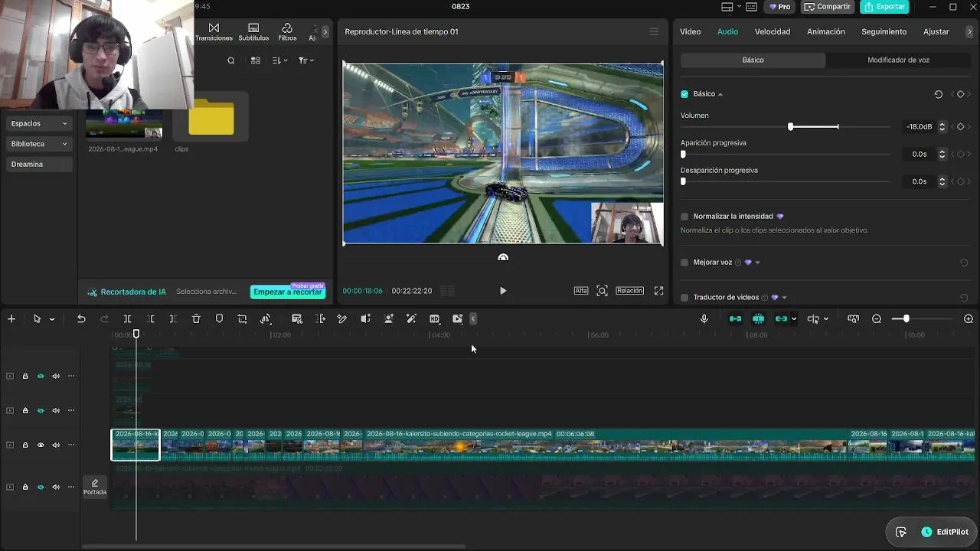This screenshot has width=980, height=551.
Task: Toggle main track magnet in timeline toolbar
Action: pyautogui.click(x=735, y=319)
